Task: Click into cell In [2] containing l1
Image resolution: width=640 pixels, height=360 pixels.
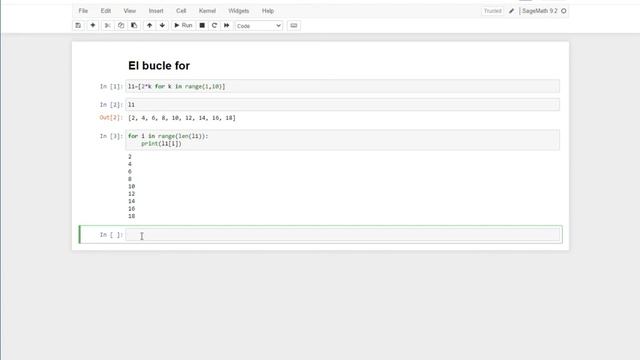Action: click(x=342, y=105)
